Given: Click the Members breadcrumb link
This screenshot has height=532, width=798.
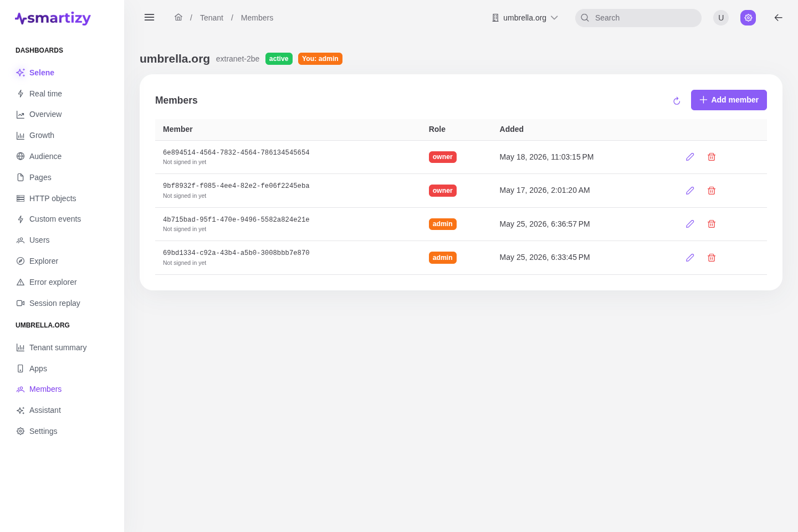Looking at the screenshot, I should click(257, 18).
